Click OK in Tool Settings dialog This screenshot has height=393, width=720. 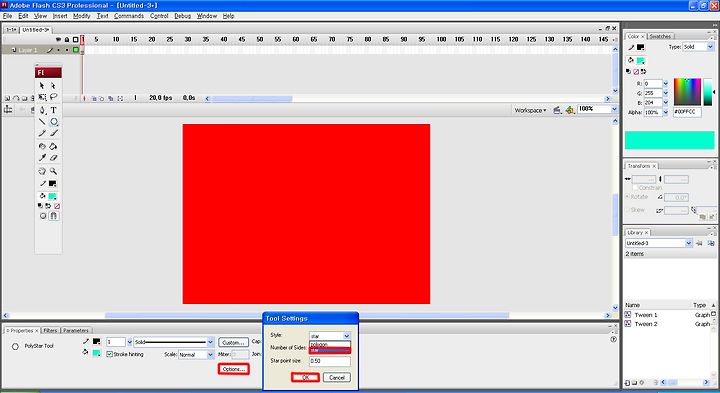(305, 377)
